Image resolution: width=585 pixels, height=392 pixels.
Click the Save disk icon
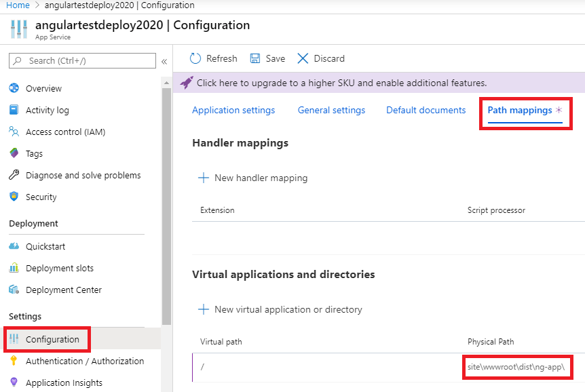click(255, 59)
